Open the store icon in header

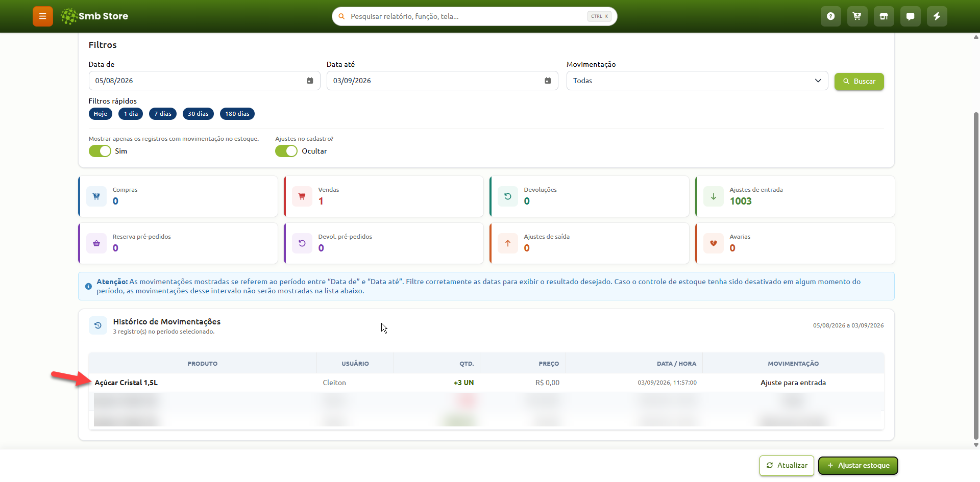pos(884,16)
